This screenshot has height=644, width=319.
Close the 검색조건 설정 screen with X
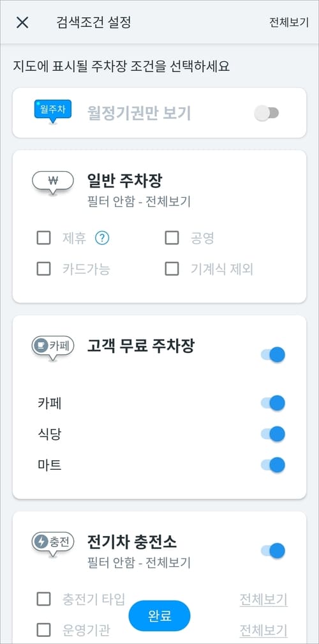pyautogui.click(x=22, y=22)
